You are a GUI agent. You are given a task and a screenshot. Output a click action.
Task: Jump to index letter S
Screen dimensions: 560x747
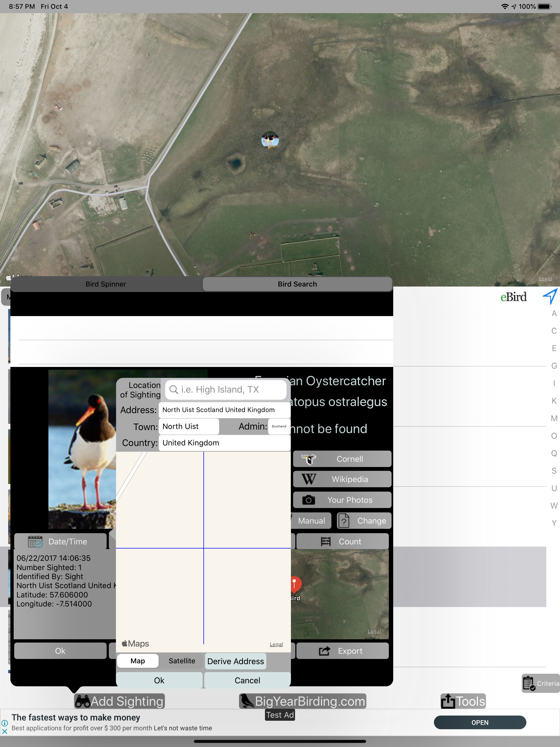[x=554, y=471]
